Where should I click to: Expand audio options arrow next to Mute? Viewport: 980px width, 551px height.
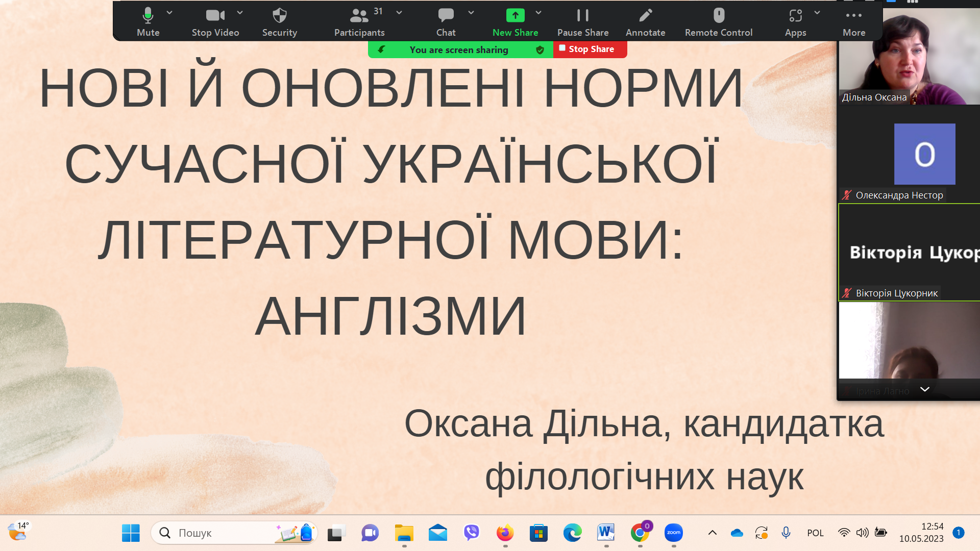[169, 12]
